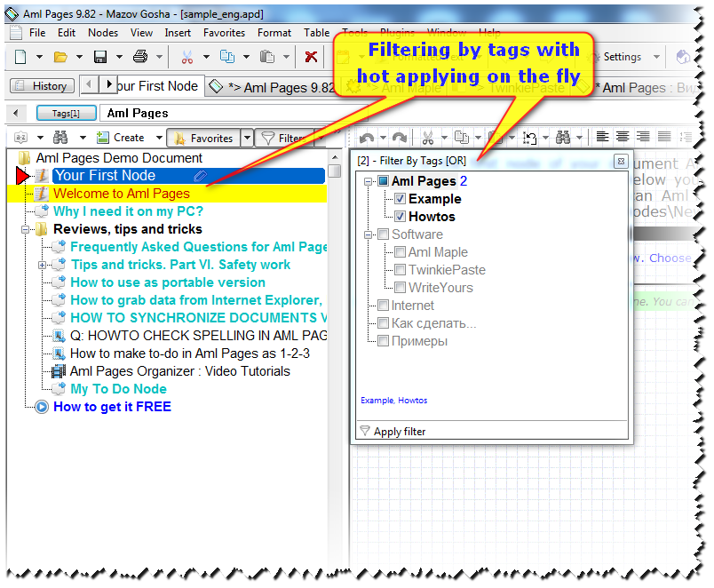The image size is (714, 588).
Task: Click the scissors icon in editor toolbar
Action: click(x=427, y=137)
